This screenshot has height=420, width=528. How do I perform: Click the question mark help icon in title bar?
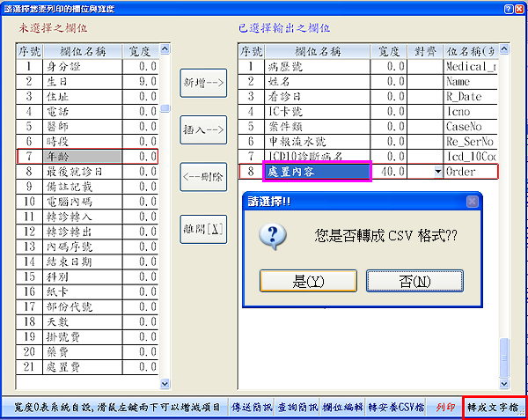tap(507, 9)
